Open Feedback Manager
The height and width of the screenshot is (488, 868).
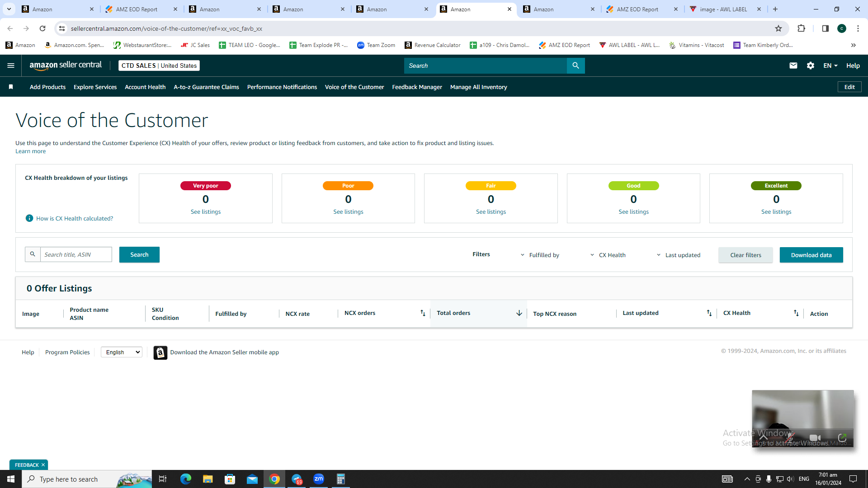417,87
